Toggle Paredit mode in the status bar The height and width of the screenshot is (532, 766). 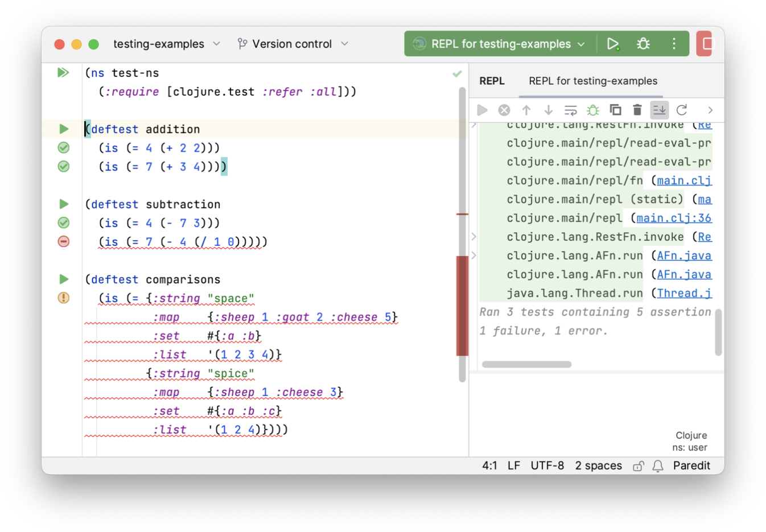tap(691, 465)
